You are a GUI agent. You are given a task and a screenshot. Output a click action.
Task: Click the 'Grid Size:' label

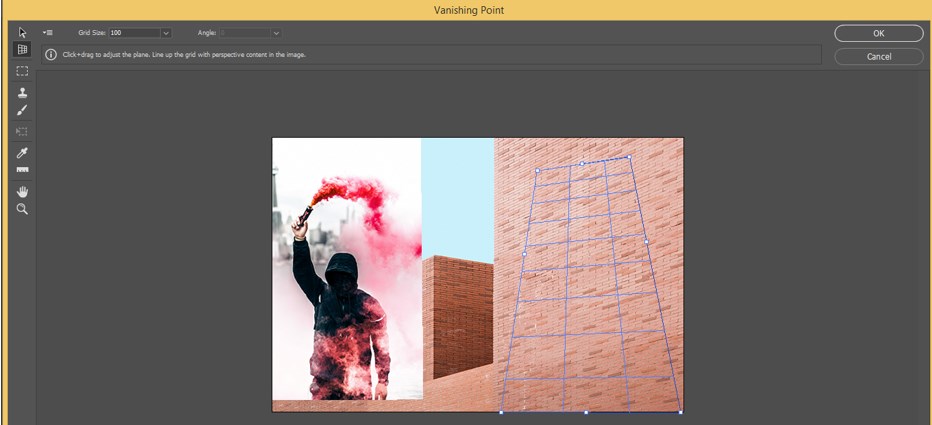tap(92, 33)
